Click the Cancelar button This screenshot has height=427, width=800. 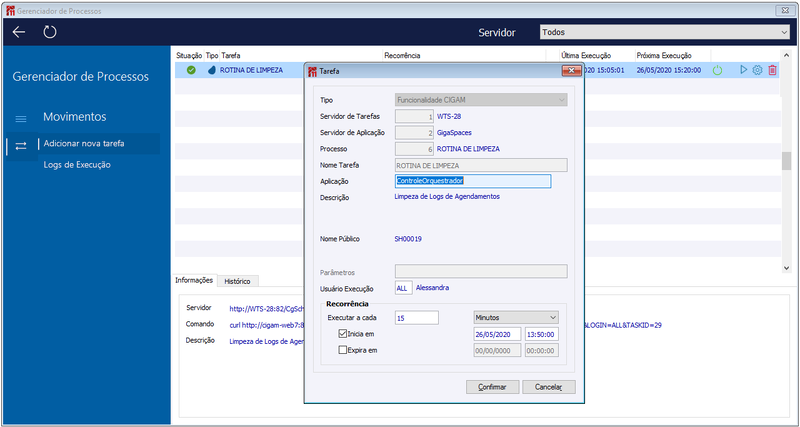548,387
